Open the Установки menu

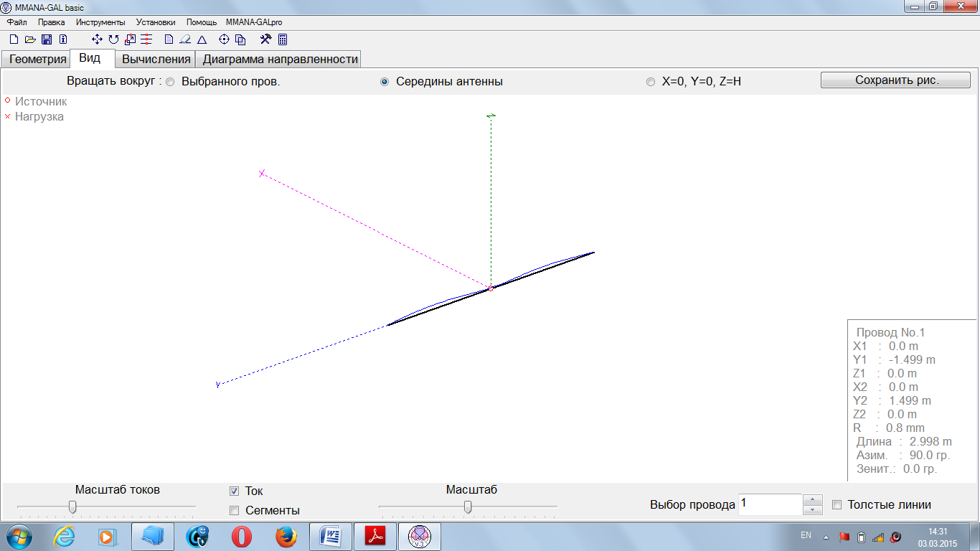pos(156,22)
